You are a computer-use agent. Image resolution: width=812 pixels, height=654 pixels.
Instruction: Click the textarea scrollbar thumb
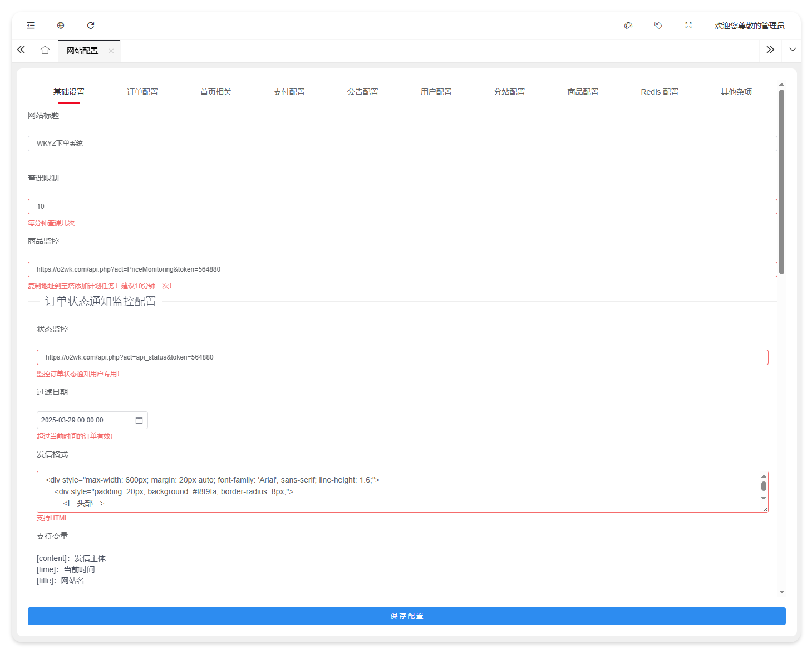click(764, 486)
